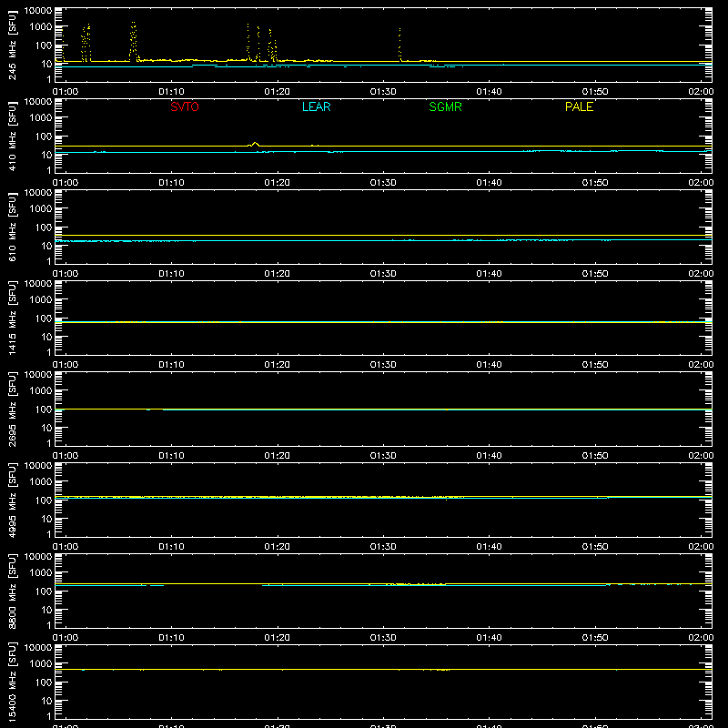
Task: Click 01:40 label under the 1415 MHz panel
Action: (x=489, y=365)
